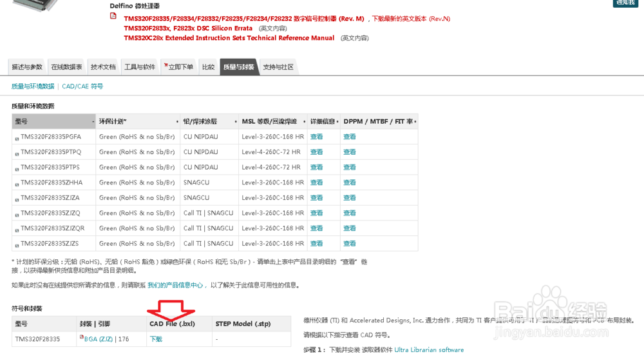
Task: Download the latest English version Rev.N
Action: click(411, 19)
